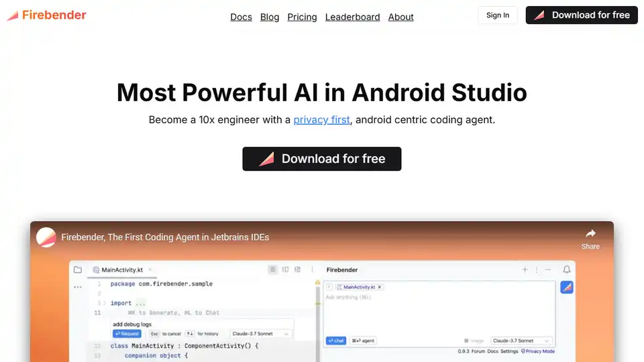Click the 0.9.3 version label
Image resolution: width=644 pixels, height=362 pixels.
tap(464, 351)
